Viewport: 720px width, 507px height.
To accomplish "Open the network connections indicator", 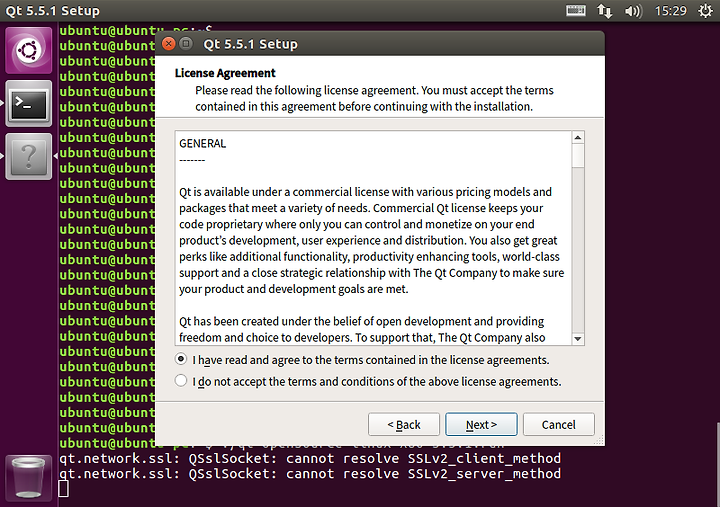I will coord(604,11).
